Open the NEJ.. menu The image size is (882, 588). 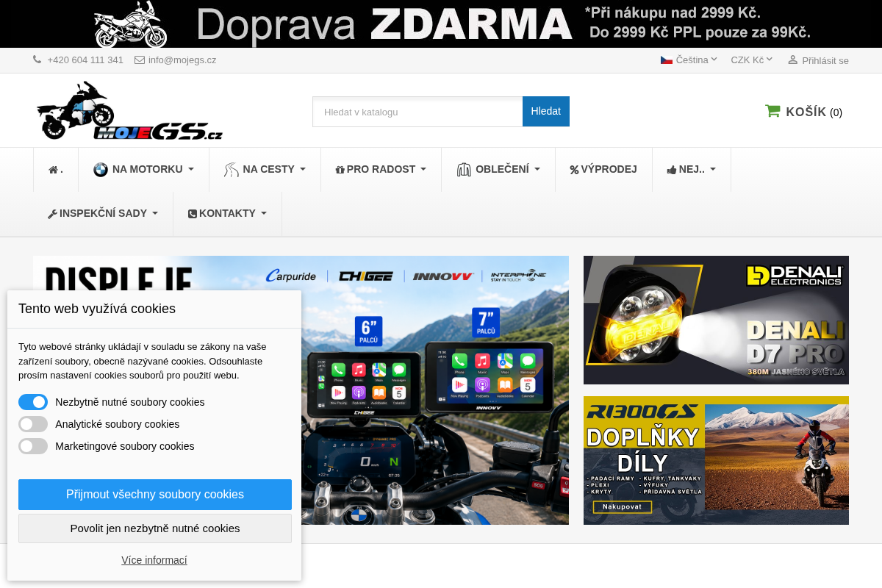coord(692,170)
